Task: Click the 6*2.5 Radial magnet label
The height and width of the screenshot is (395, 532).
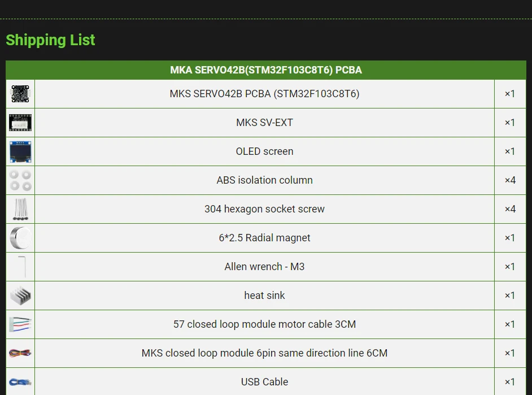Action: (x=264, y=238)
